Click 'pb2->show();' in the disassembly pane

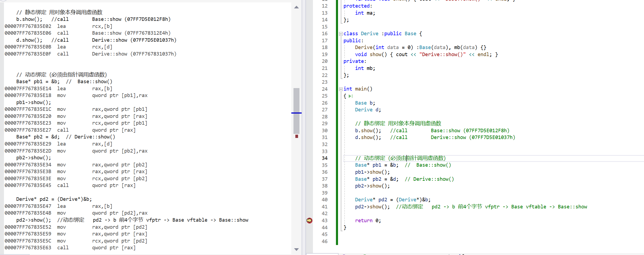[34, 158]
